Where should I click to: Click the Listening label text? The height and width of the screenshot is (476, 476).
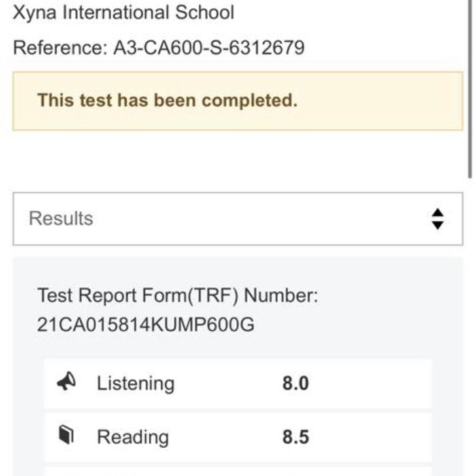coord(136,384)
